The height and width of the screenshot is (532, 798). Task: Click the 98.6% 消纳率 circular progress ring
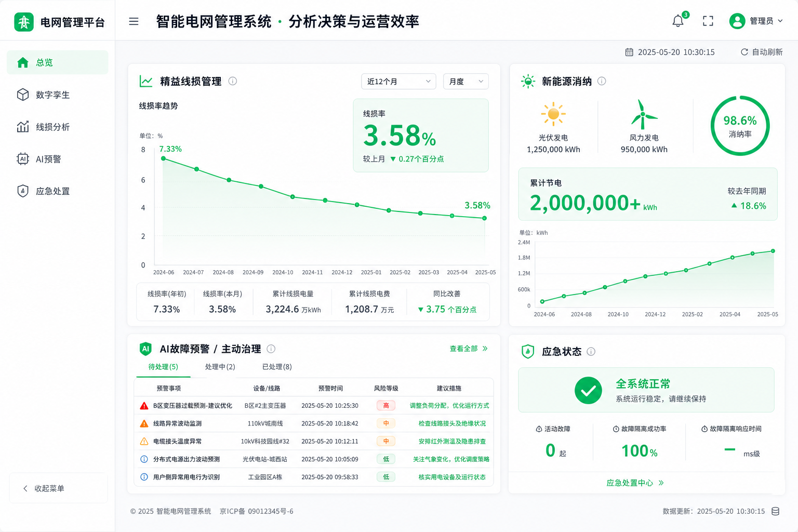(740, 126)
